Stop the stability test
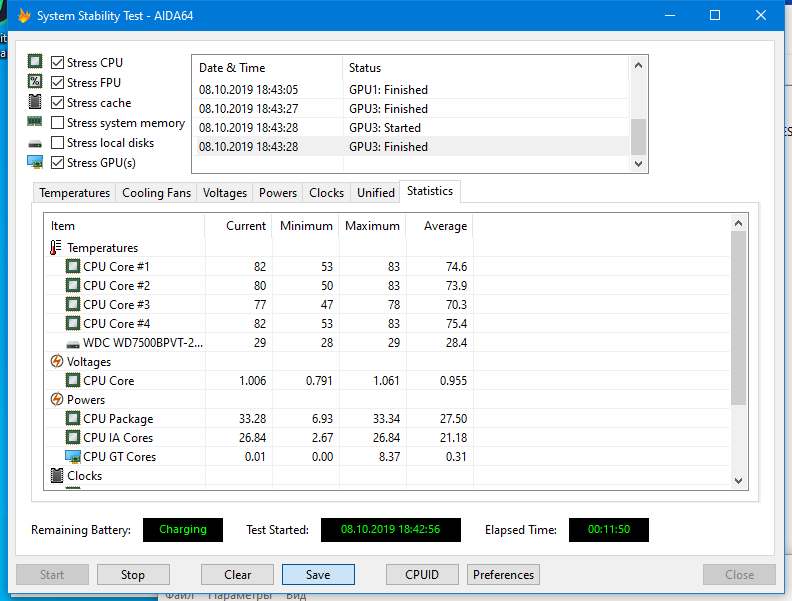Image resolution: width=792 pixels, height=601 pixels. [133, 575]
